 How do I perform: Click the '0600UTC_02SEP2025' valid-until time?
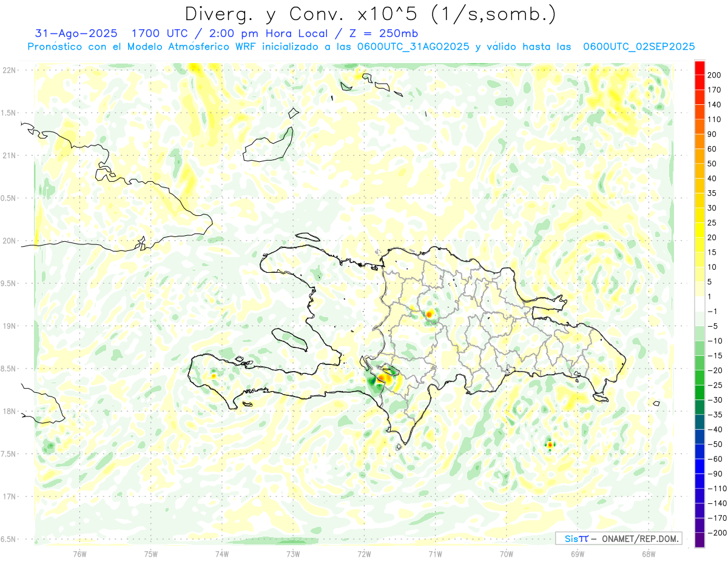[639, 47]
